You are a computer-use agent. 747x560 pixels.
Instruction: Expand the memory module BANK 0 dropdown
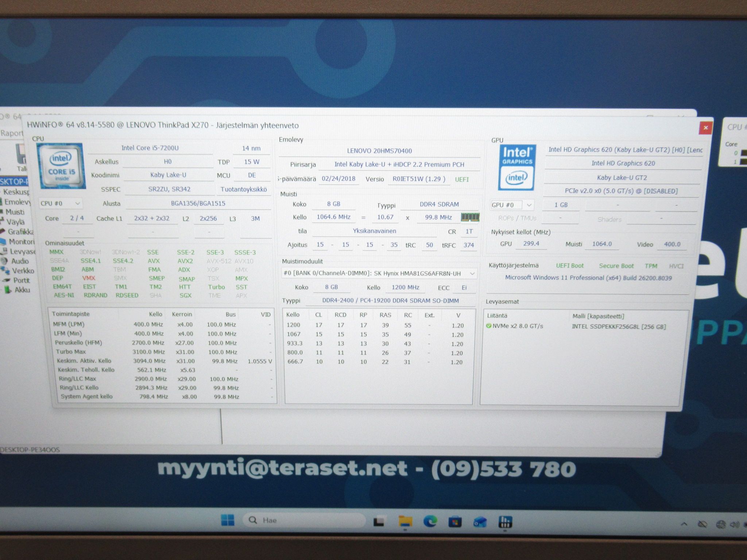click(x=379, y=273)
